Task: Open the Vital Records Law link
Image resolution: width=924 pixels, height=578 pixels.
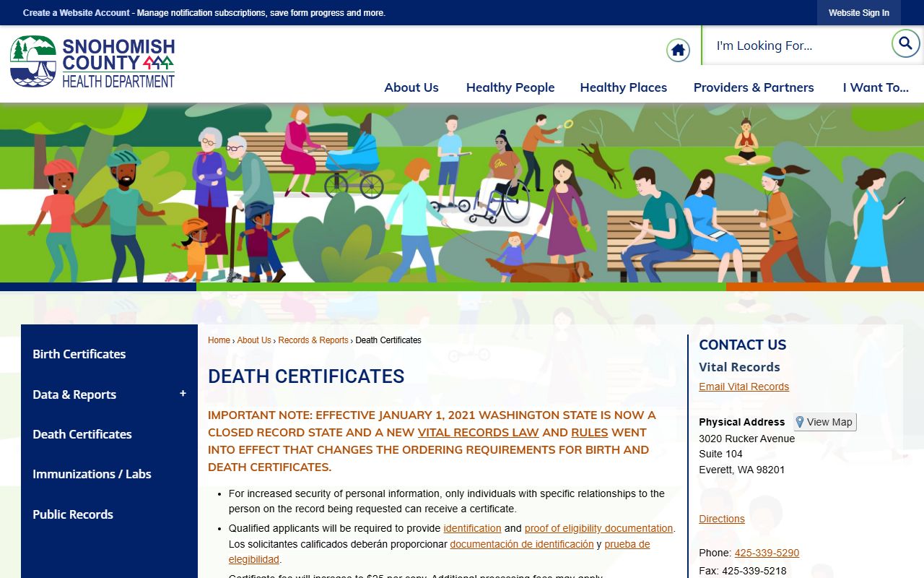Action: [478, 433]
